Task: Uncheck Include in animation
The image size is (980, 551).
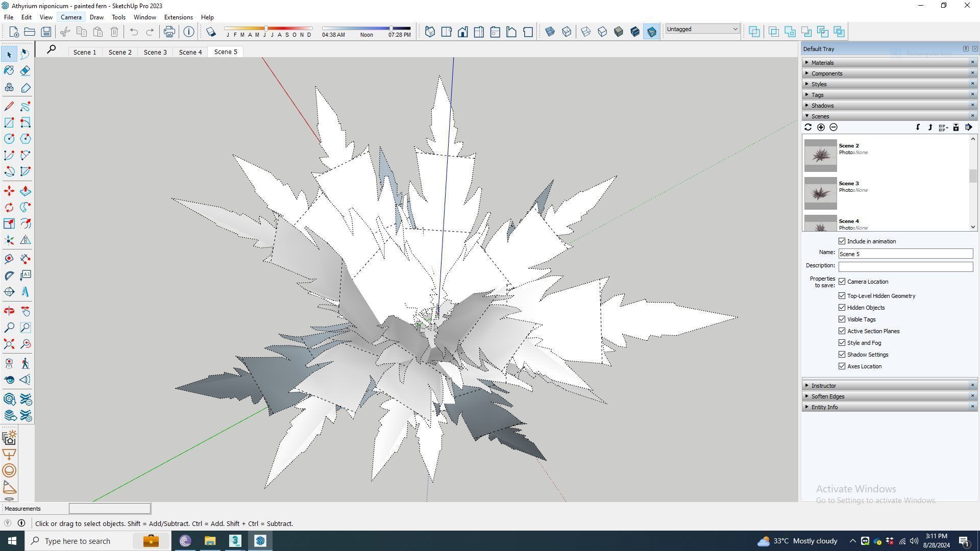Action: point(842,241)
